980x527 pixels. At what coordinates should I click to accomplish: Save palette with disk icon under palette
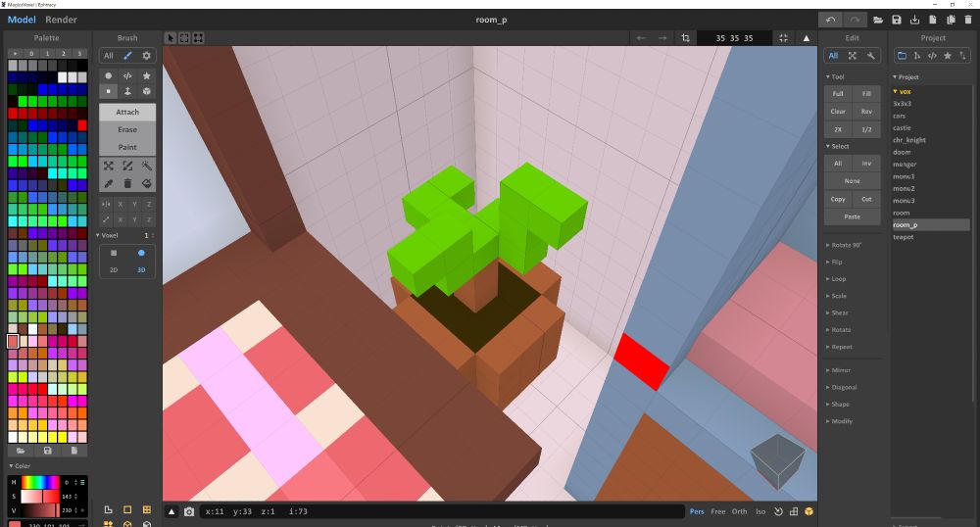pyautogui.click(x=47, y=451)
